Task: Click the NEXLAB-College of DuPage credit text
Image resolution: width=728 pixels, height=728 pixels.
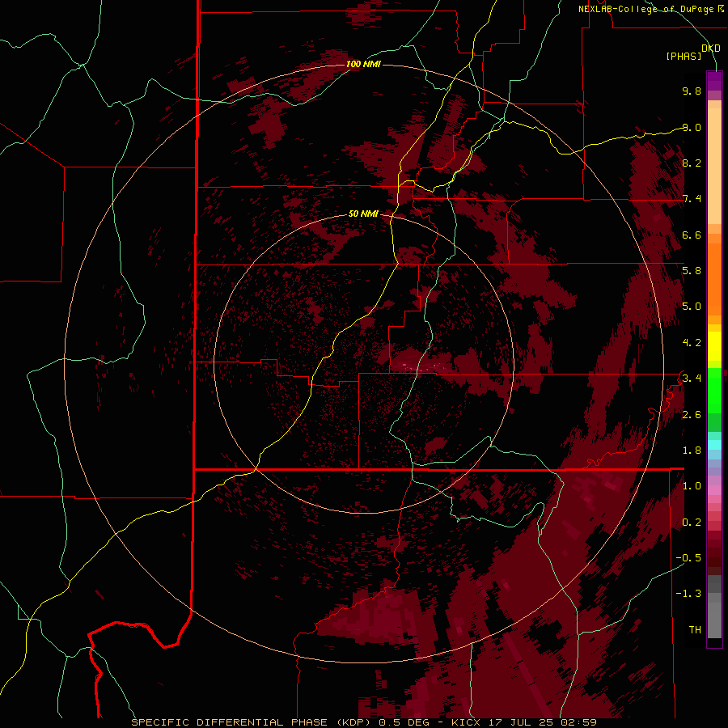Action: [645, 9]
